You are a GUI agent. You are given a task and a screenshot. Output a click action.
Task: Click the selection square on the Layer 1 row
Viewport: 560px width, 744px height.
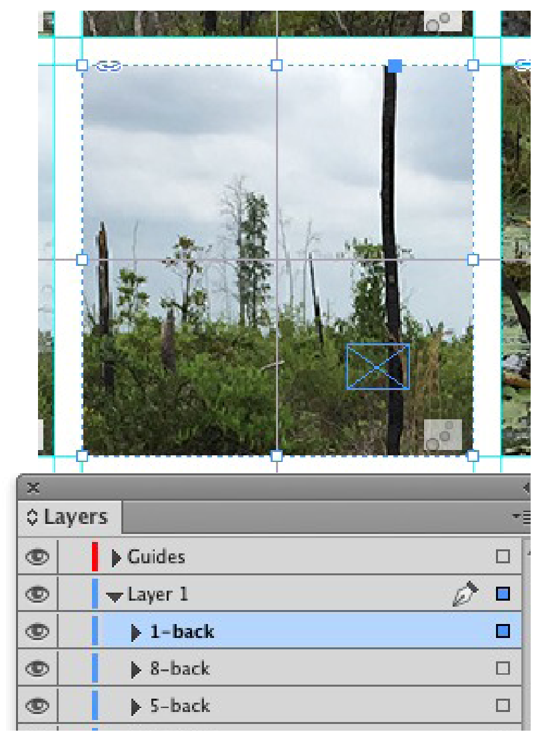(503, 593)
